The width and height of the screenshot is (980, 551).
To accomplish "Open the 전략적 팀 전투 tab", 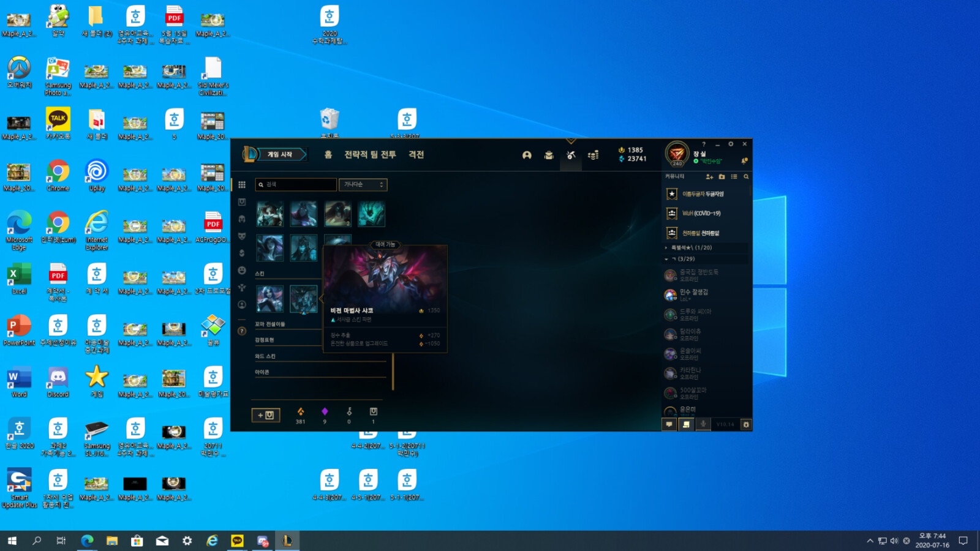I will 370,155.
